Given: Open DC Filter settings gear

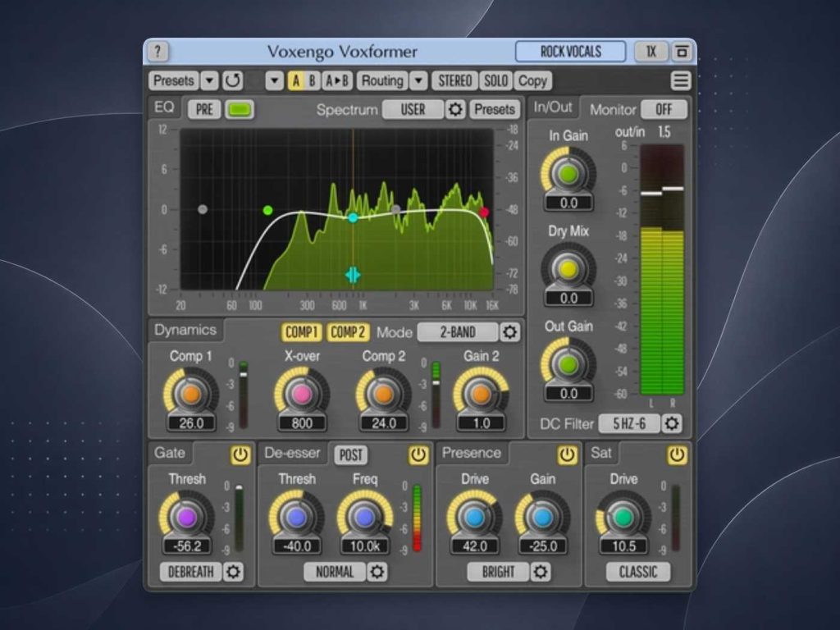Looking at the screenshot, I should click(x=671, y=424).
